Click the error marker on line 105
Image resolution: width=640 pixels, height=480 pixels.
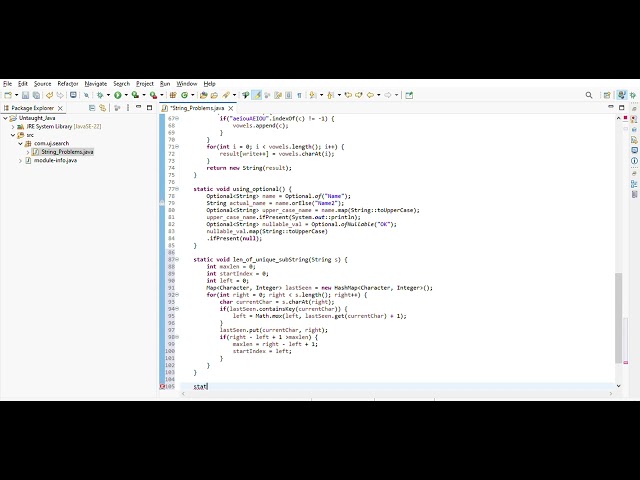click(162, 387)
